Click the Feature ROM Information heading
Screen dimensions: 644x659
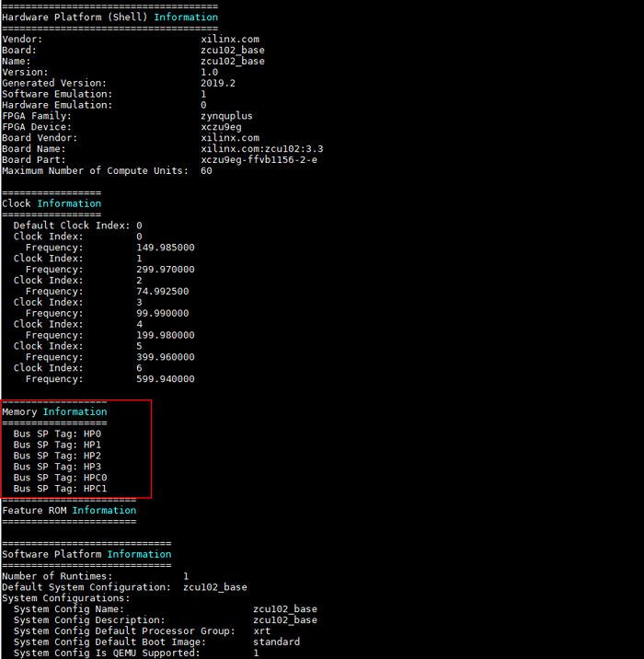(x=69, y=510)
